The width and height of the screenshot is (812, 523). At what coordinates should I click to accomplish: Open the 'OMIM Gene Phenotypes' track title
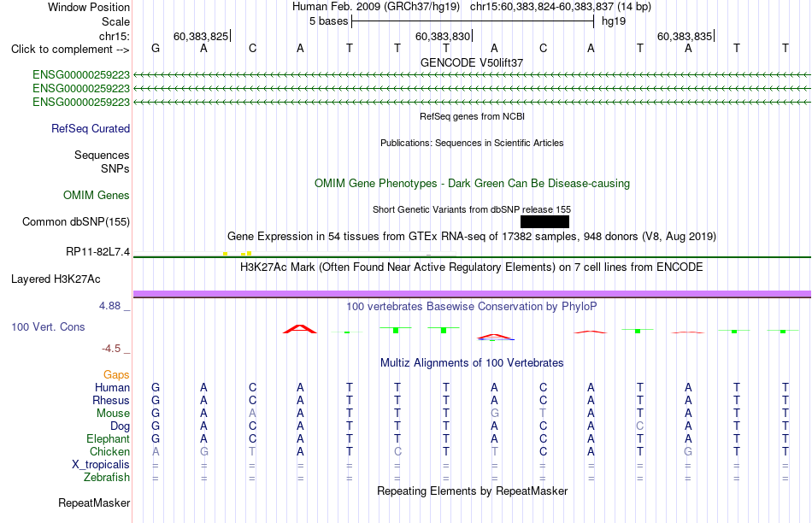tap(472, 184)
